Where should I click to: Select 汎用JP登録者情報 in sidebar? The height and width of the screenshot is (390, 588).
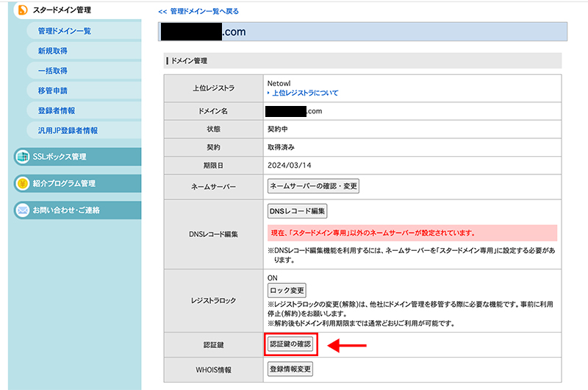coord(68,130)
